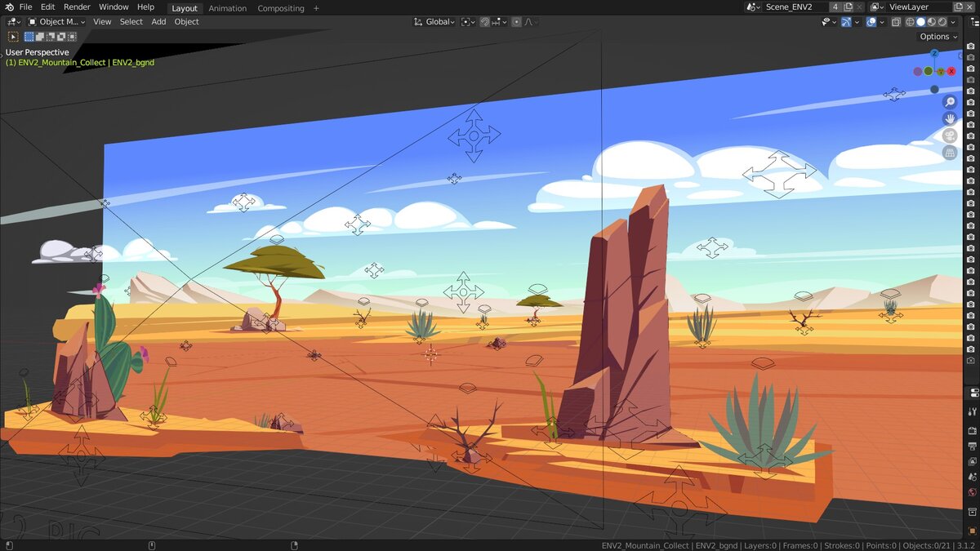980x551 pixels.
Task: Expand the Options dropdown
Action: pyautogui.click(x=938, y=37)
